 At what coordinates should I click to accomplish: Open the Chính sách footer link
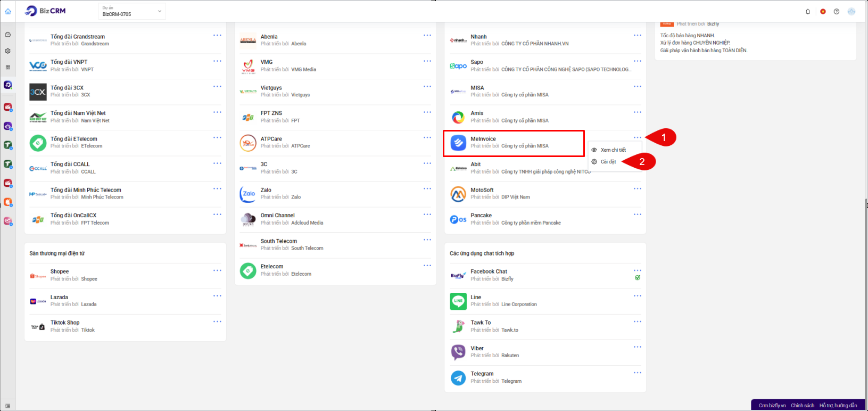point(803,406)
